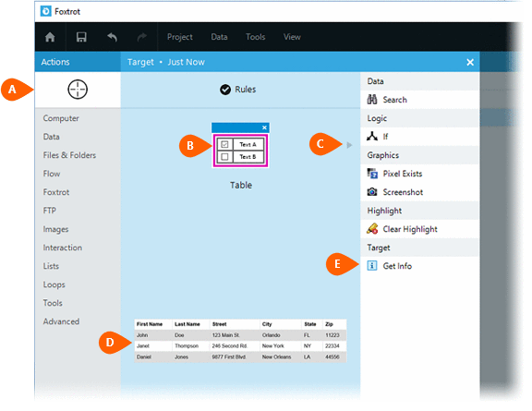Click the Table target thumbnail image

(240, 151)
